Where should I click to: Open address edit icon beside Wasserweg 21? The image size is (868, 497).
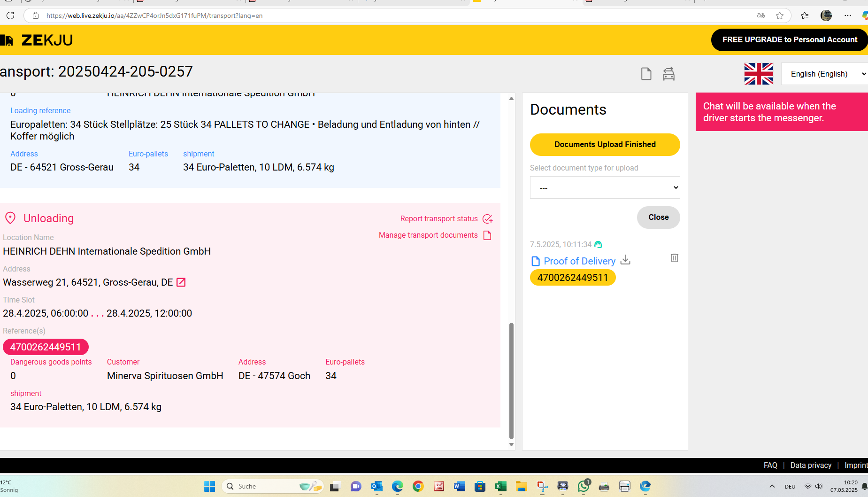tap(181, 282)
